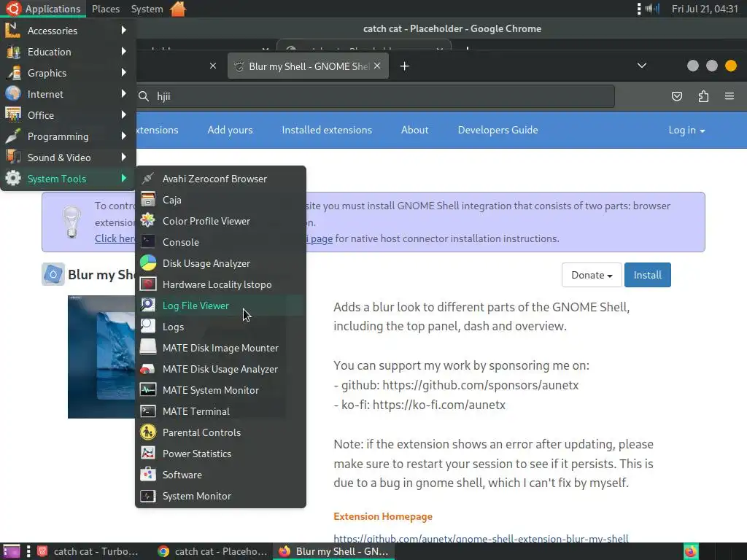This screenshot has height=560, width=747.
Task: Click the Software store icon
Action: tap(147, 474)
